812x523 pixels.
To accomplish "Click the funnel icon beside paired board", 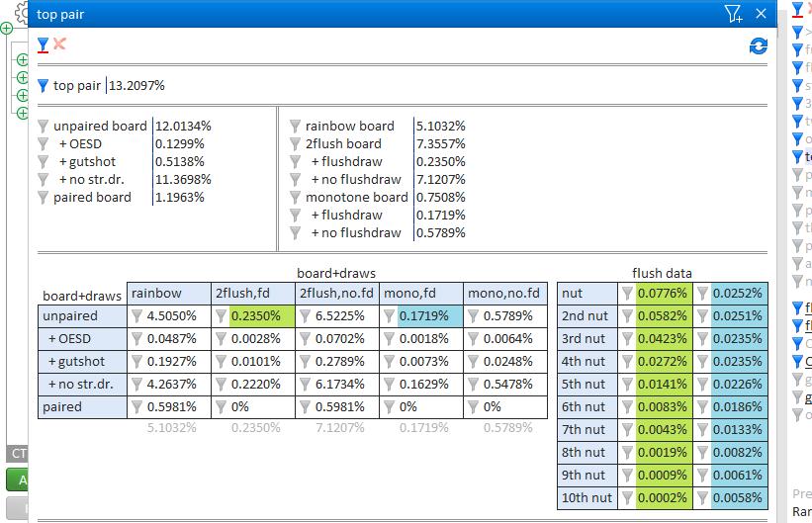I will (43, 198).
